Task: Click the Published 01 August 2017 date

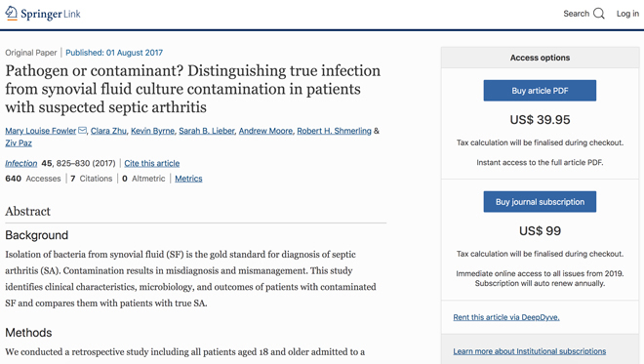Action: 114,53
